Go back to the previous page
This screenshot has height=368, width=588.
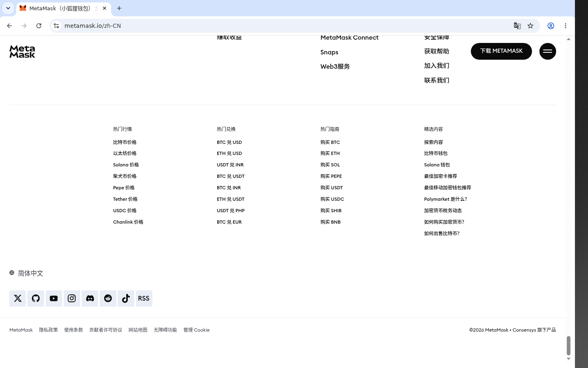tap(9, 26)
